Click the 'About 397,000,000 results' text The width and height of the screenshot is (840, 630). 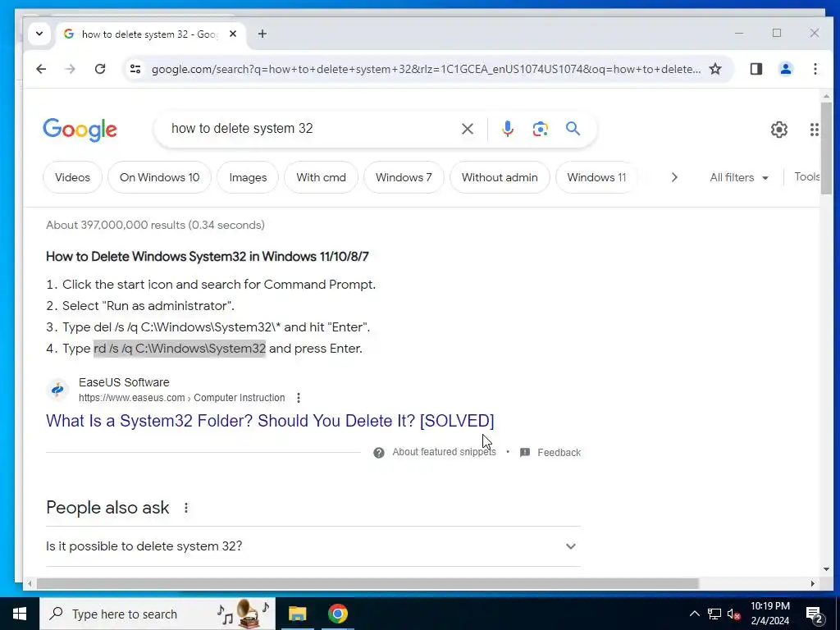click(x=155, y=225)
